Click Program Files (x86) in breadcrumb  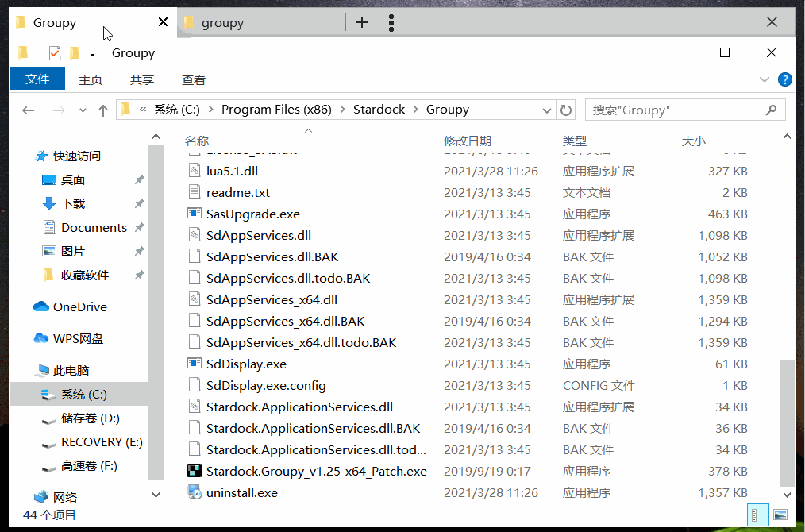point(276,110)
